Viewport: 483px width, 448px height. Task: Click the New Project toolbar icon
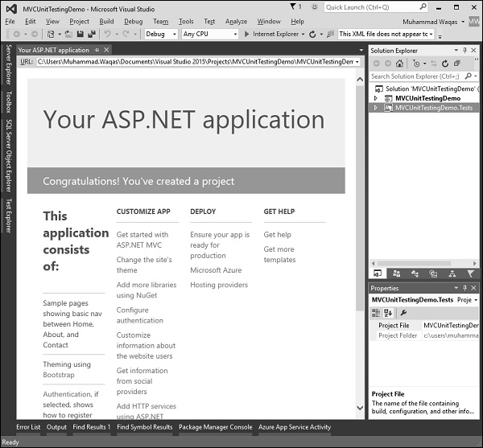pyautogui.click(x=51, y=34)
